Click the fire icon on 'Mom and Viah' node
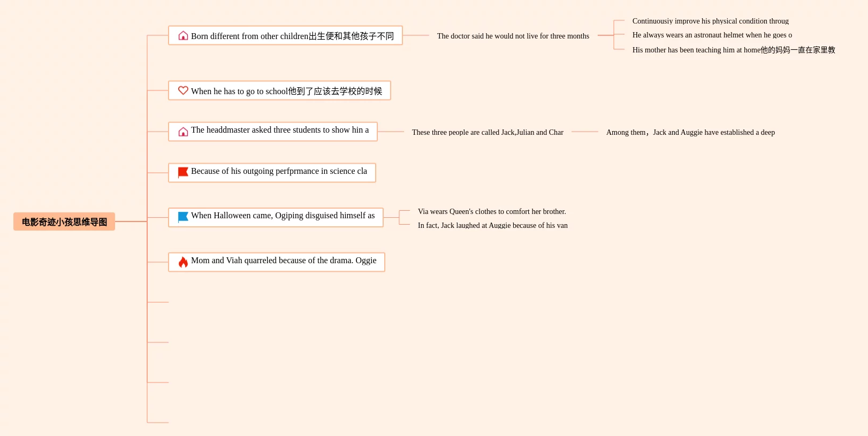Viewport: 868px width, 436px height. [183, 262]
